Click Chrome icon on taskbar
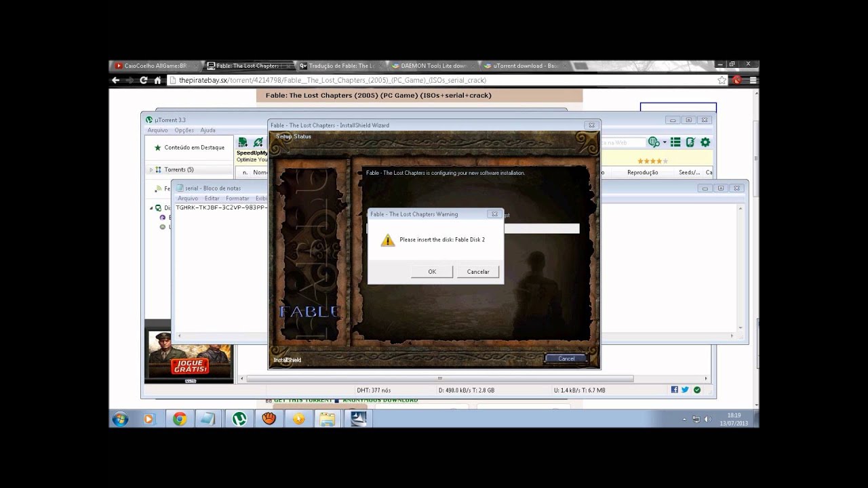Viewport: 868px width, 488px height. click(x=180, y=419)
